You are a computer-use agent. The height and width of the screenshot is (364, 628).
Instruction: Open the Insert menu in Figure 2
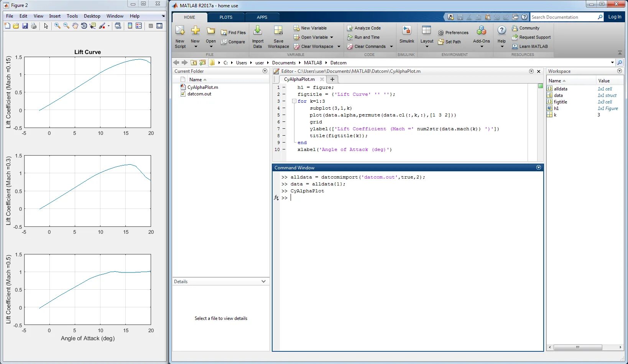(x=55, y=16)
